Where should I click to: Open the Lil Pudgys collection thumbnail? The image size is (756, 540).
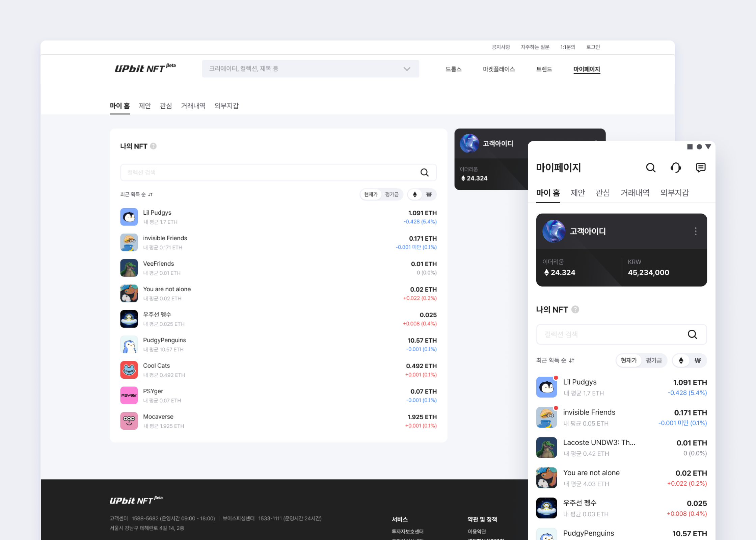[129, 217]
